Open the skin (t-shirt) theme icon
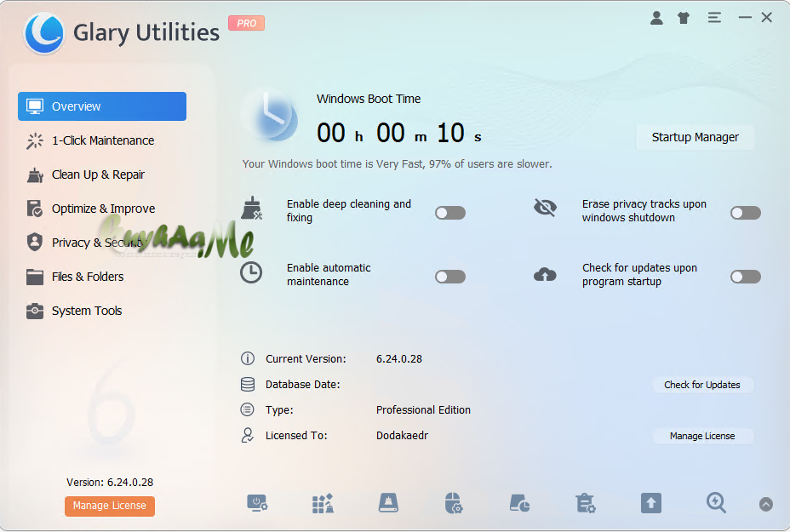The height and width of the screenshot is (532, 790). tap(684, 18)
